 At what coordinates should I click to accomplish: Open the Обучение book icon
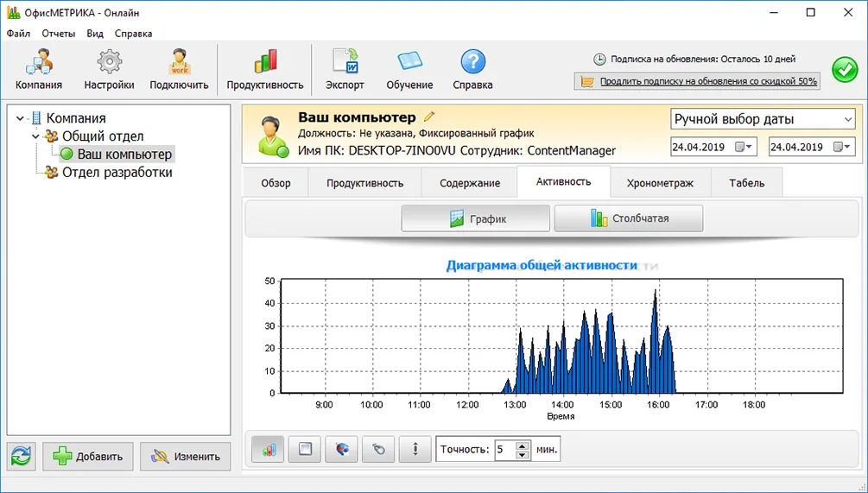click(409, 69)
